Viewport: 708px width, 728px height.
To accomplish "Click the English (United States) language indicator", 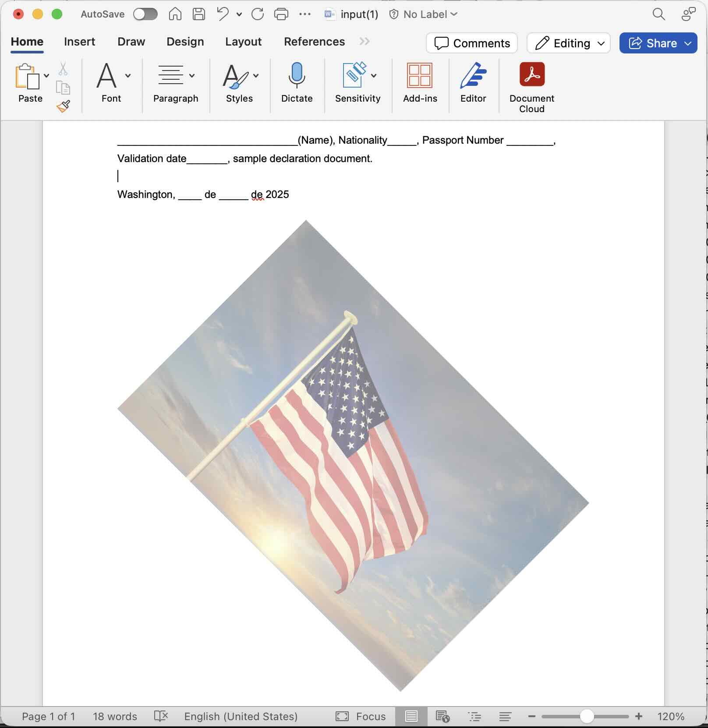I will [x=240, y=717].
